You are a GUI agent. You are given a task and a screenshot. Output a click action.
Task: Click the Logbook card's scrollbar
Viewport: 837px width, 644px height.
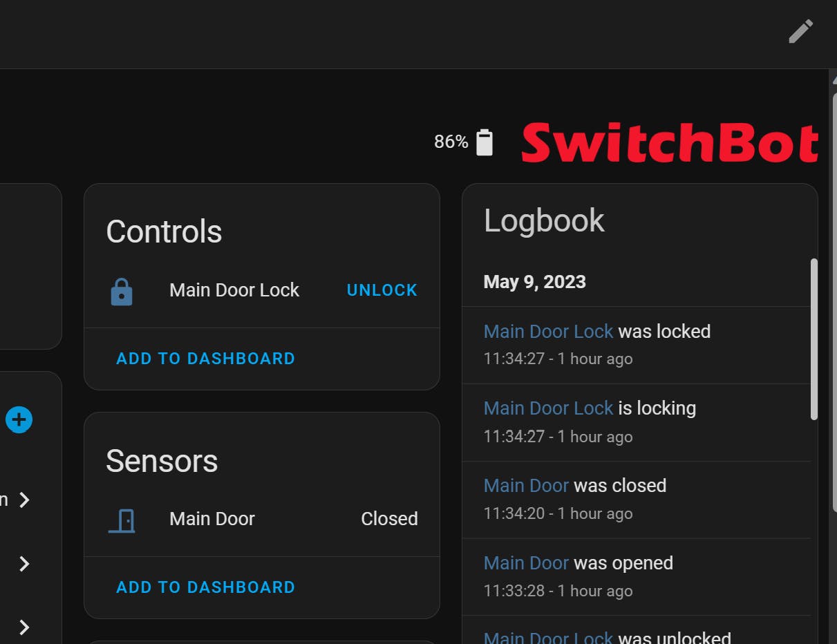(814, 339)
